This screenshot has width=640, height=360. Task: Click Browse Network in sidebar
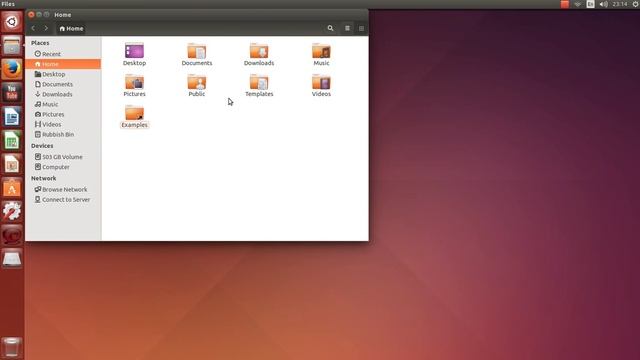point(63,189)
